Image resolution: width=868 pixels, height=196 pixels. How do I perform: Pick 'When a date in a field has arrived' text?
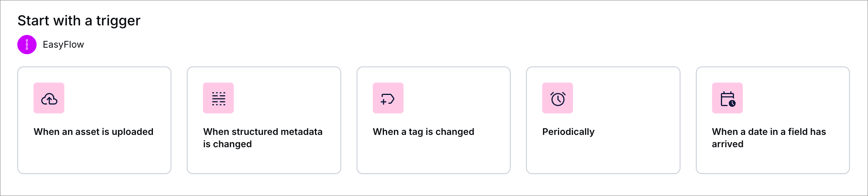pyautogui.click(x=769, y=132)
